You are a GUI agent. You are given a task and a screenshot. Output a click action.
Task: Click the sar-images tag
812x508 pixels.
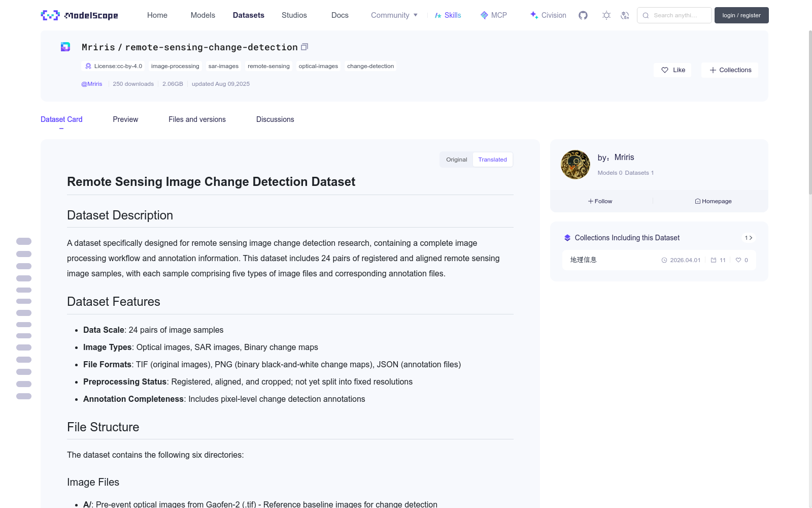(223, 66)
